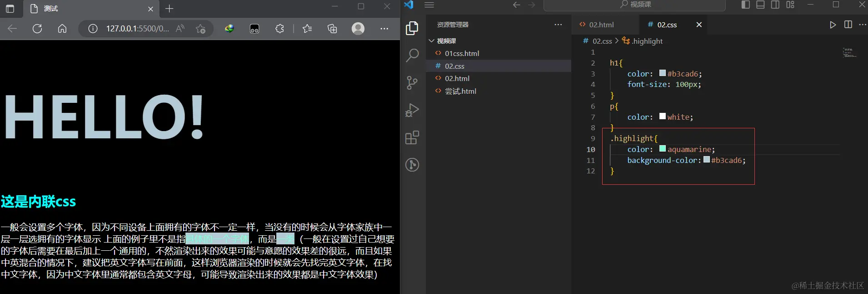Viewport: 868px width, 294px height.
Task: Open Source Control view in VS Code
Action: (x=412, y=83)
